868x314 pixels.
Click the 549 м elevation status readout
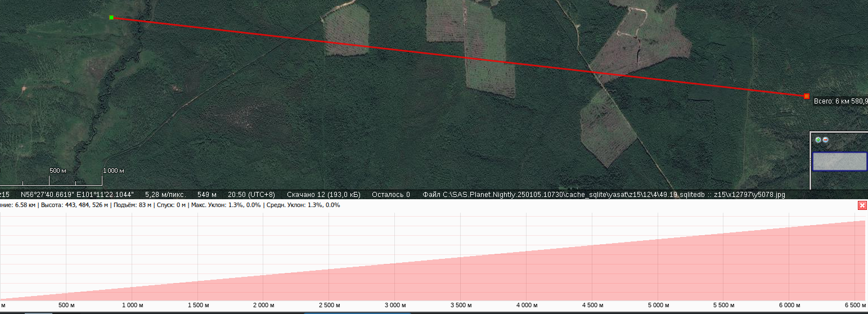(x=206, y=195)
